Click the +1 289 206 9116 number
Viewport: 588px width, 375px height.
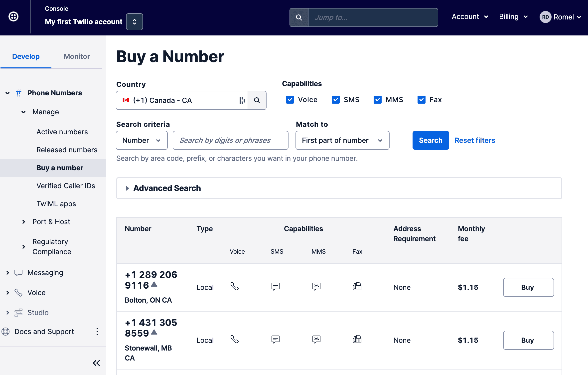pos(151,280)
